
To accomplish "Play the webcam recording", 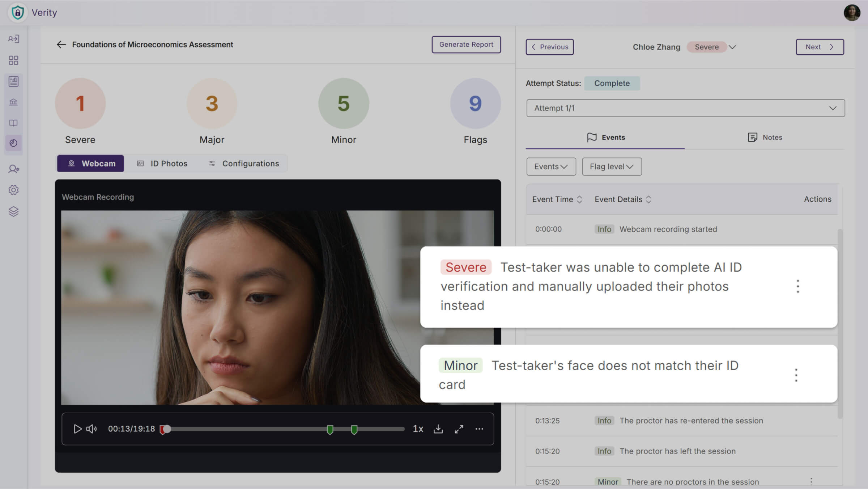I will 77,429.
